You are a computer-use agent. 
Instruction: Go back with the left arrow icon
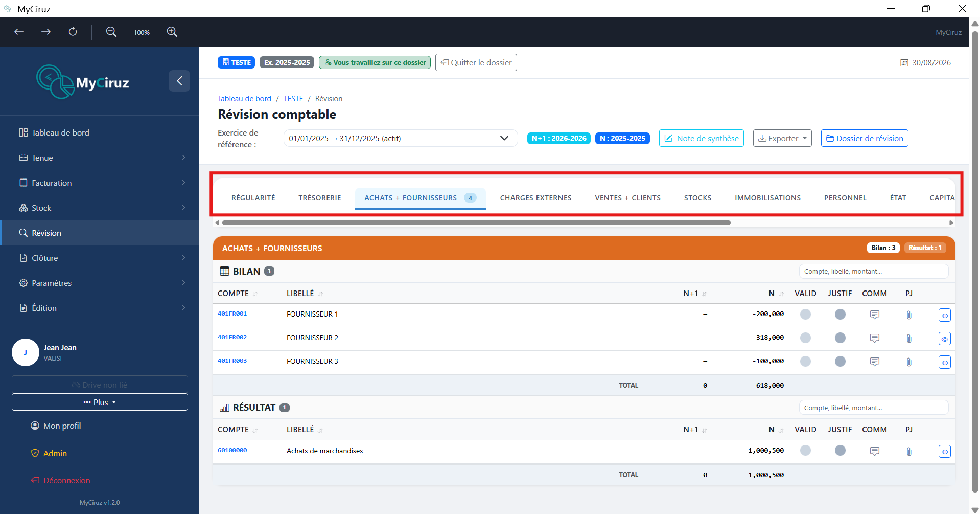click(19, 32)
